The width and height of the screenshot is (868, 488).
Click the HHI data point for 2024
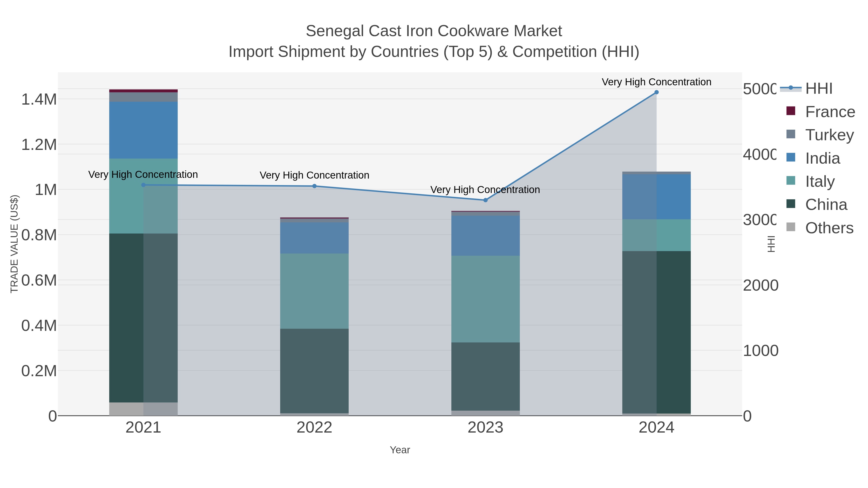[x=656, y=92]
